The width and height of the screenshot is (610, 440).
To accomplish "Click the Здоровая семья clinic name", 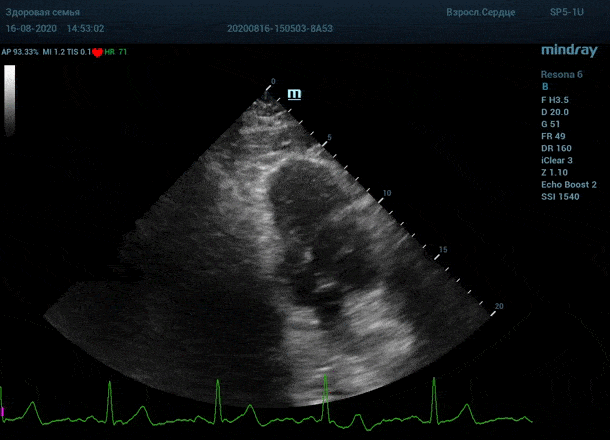I will point(43,13).
